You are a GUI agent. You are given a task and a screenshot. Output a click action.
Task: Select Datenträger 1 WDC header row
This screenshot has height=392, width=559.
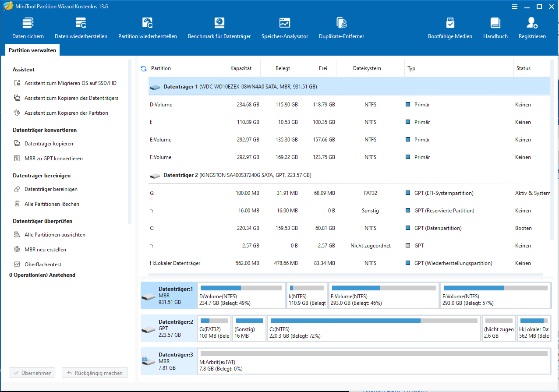tap(349, 86)
